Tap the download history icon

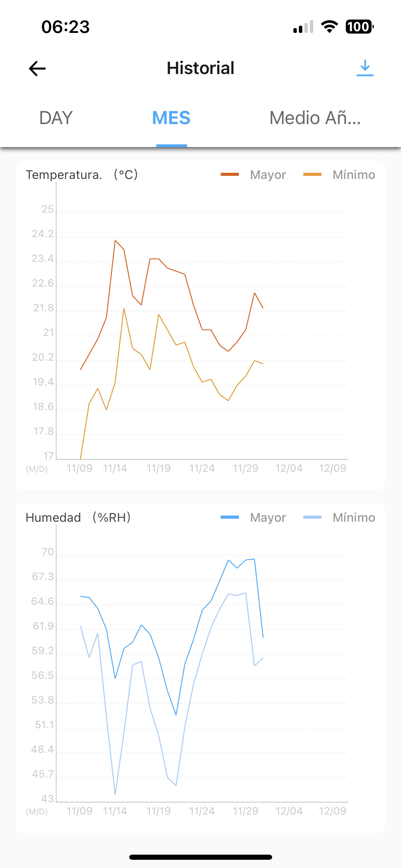tap(365, 68)
